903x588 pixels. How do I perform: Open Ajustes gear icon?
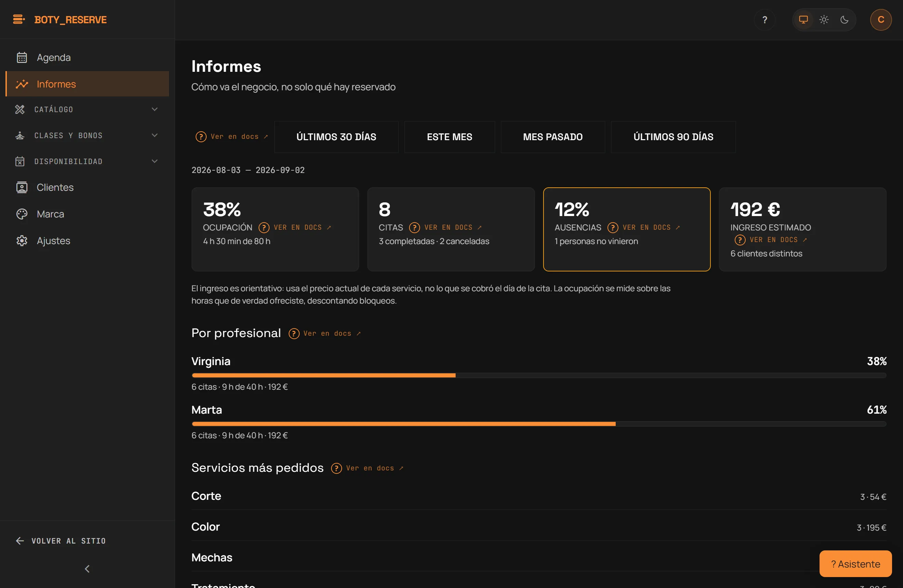(x=22, y=241)
